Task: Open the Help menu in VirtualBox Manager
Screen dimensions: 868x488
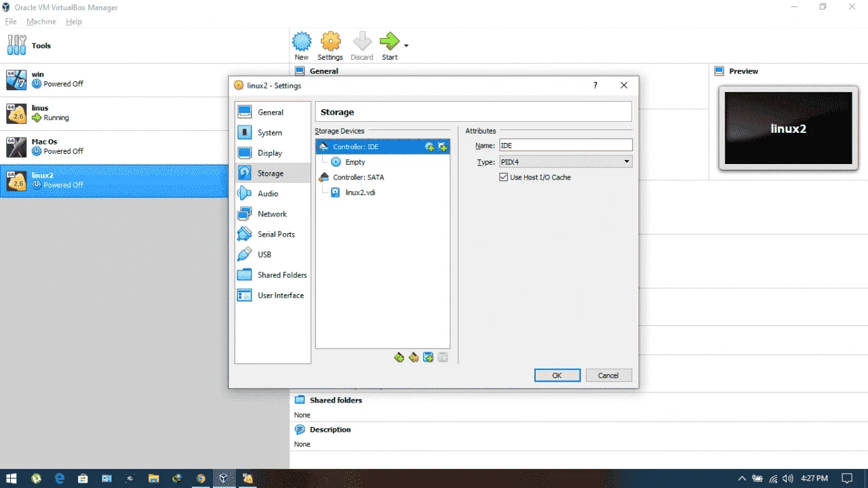Action: tap(74, 22)
